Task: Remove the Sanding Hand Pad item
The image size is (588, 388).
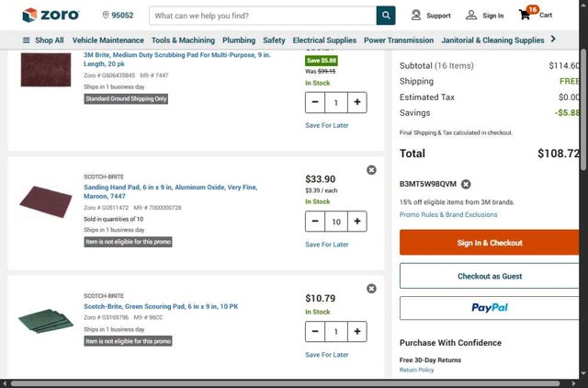Action: point(371,170)
